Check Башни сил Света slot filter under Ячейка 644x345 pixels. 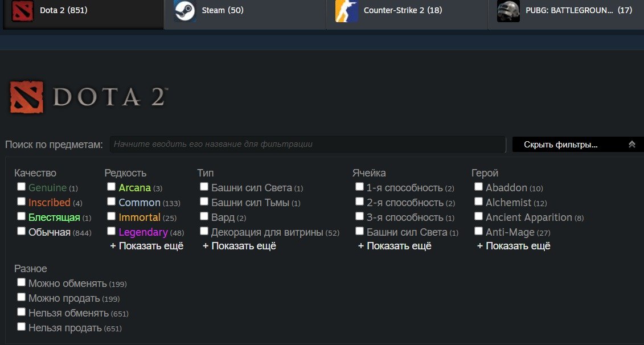[359, 231]
